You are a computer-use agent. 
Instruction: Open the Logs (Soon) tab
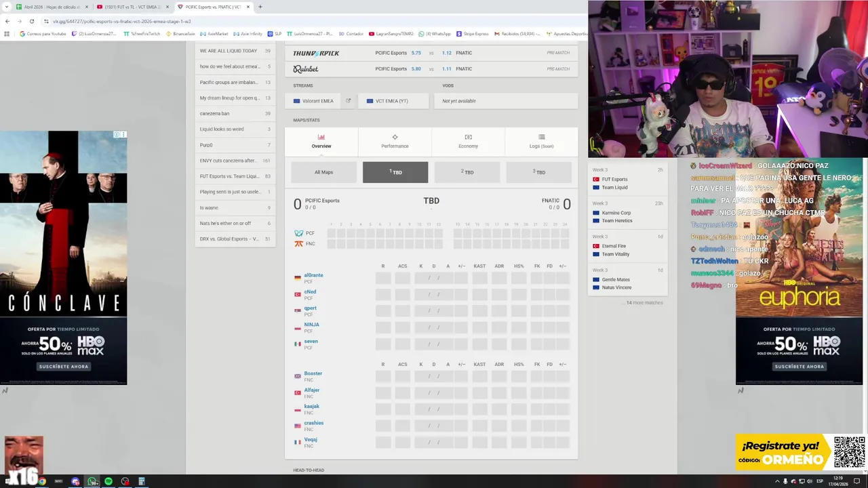coord(541,142)
